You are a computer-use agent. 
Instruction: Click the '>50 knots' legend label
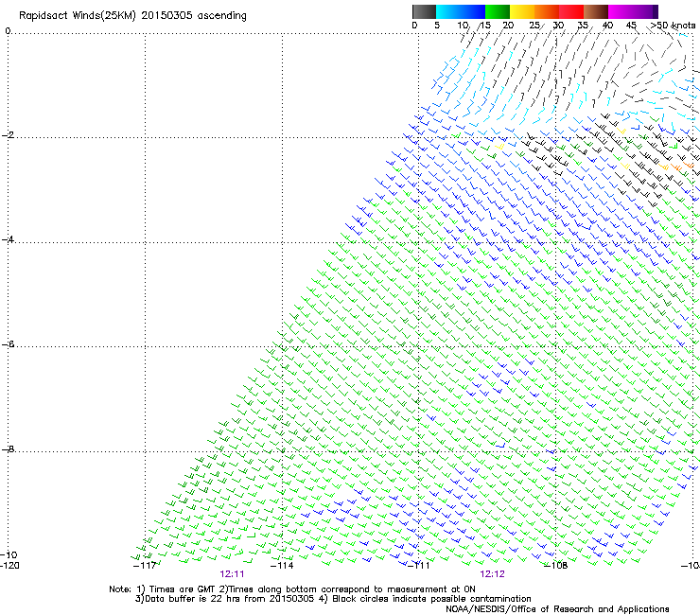pyautogui.click(x=674, y=26)
